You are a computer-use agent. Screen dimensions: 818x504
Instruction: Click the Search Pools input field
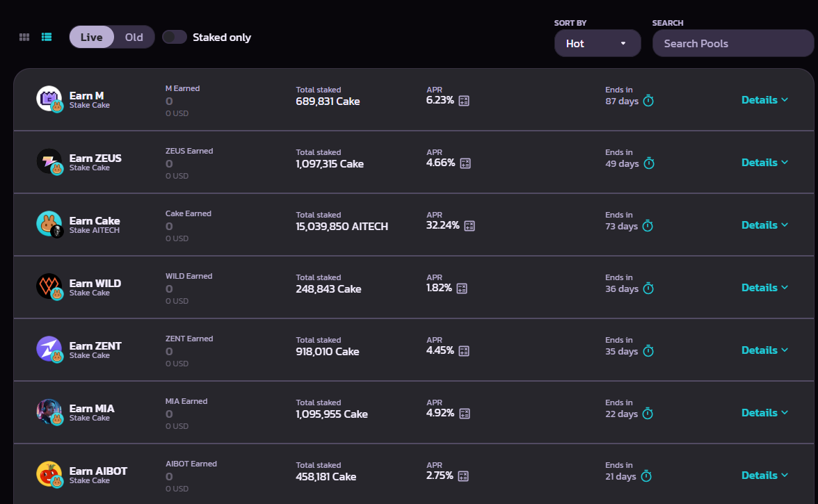[x=733, y=43]
